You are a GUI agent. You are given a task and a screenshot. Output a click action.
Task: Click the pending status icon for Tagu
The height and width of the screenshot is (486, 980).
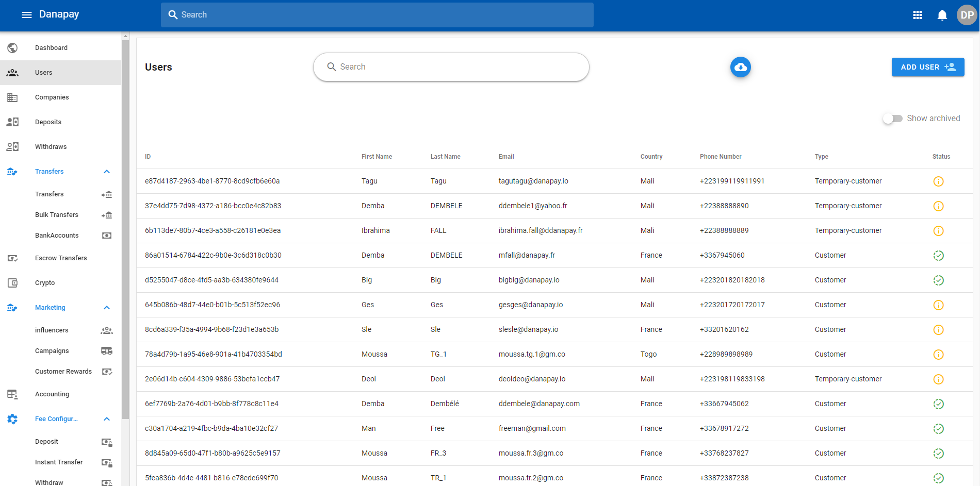pos(938,181)
